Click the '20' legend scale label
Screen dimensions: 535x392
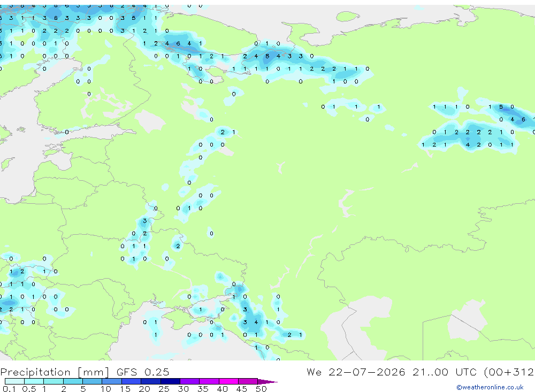coord(144,389)
